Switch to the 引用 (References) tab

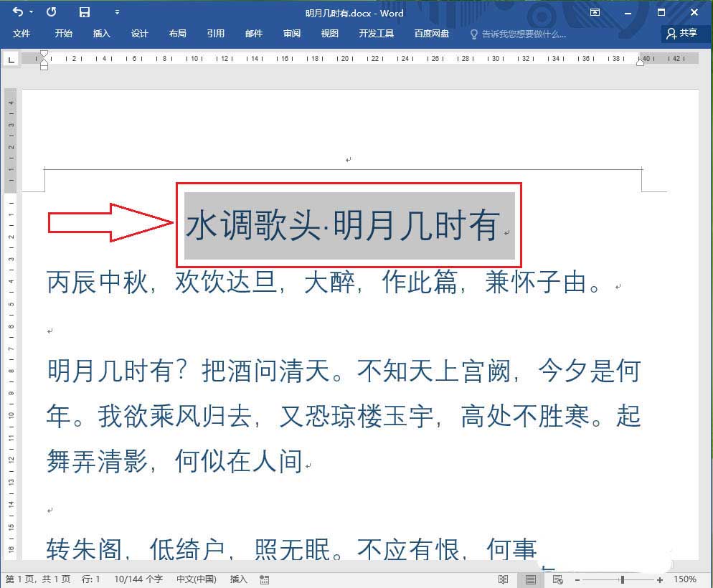(x=215, y=33)
